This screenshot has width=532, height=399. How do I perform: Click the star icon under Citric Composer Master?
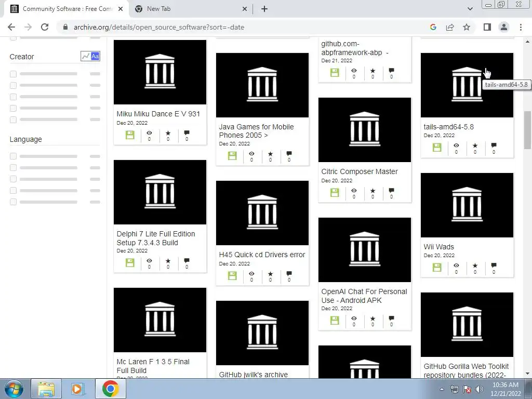click(373, 191)
